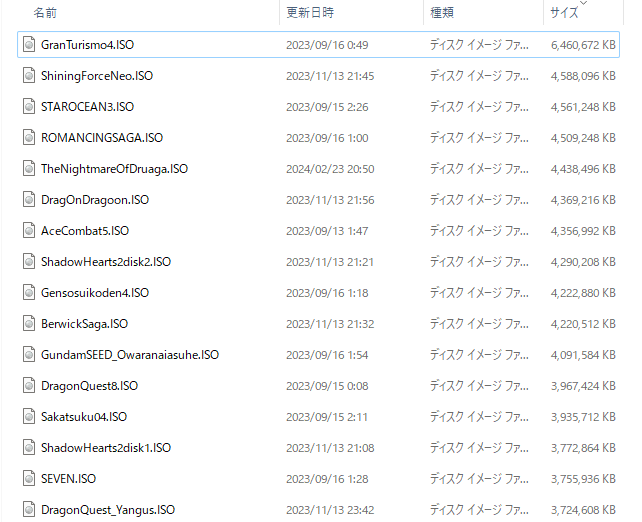Sort files by 更新日時 column header

tap(309, 13)
